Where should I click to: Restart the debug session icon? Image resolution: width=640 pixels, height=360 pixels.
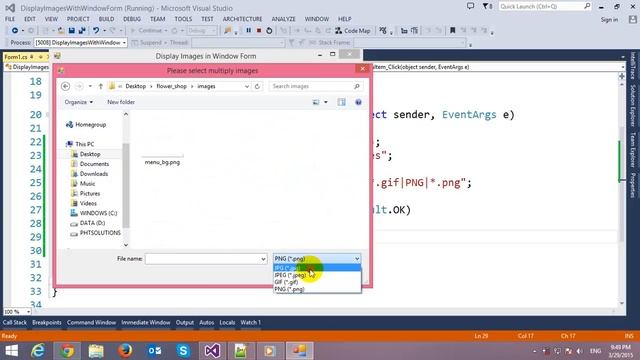click(x=269, y=31)
